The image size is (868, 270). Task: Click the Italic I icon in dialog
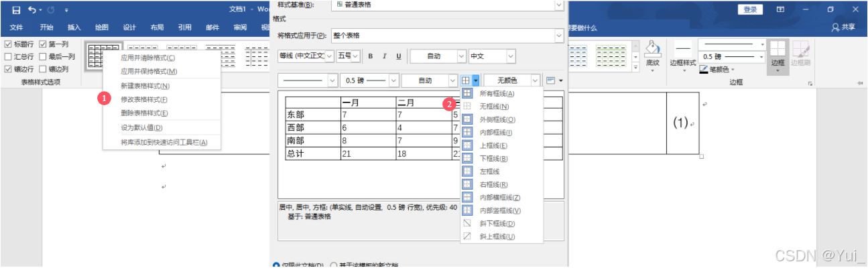[x=384, y=56]
